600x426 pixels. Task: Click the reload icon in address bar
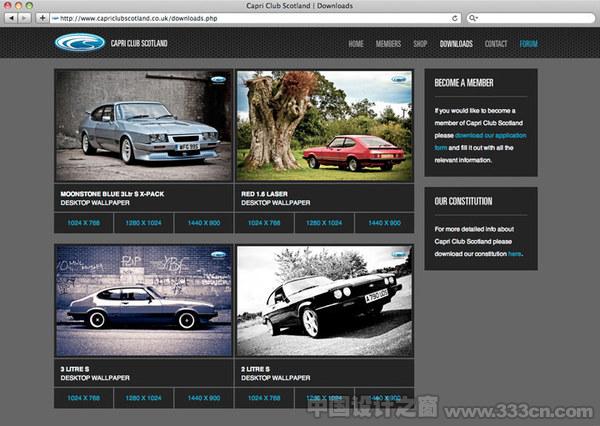point(455,18)
